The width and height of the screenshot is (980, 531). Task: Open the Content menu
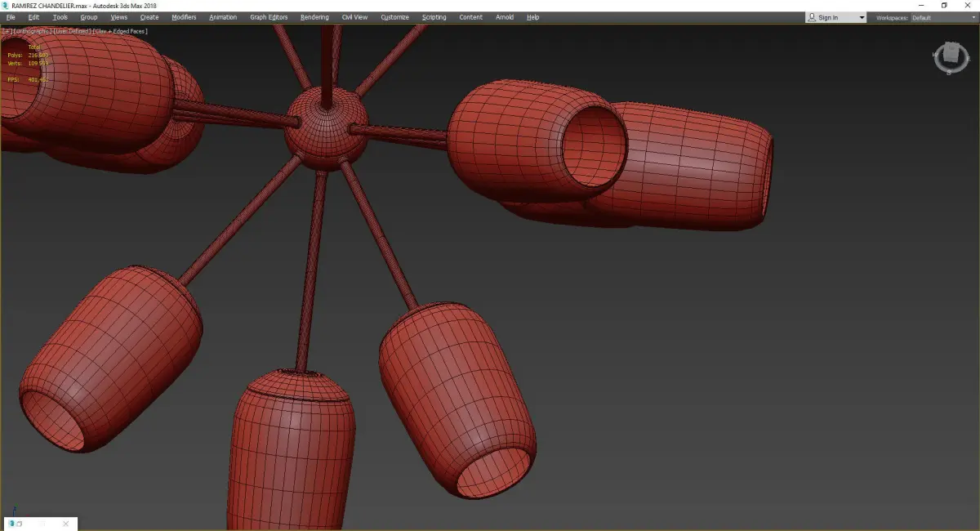470,17
